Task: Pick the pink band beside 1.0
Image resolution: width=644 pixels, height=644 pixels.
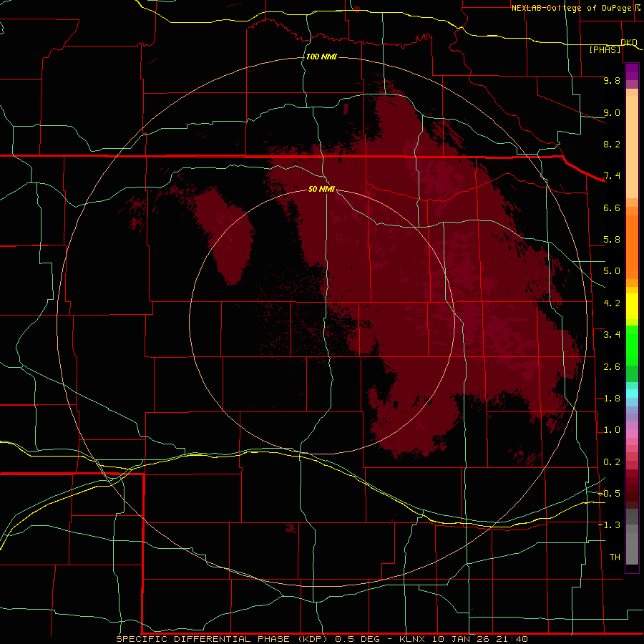Action: point(632,434)
